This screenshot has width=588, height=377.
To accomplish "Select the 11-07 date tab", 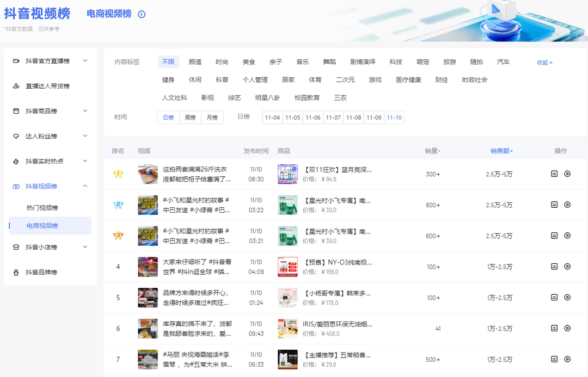I will click(x=333, y=117).
